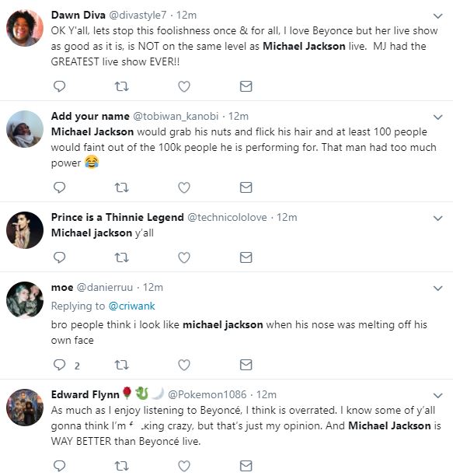Open the @divastyle7 handle
This screenshot has width=453, height=476.
138,15
